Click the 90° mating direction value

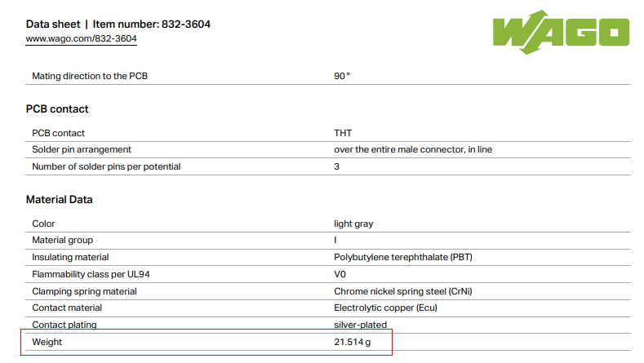point(341,76)
